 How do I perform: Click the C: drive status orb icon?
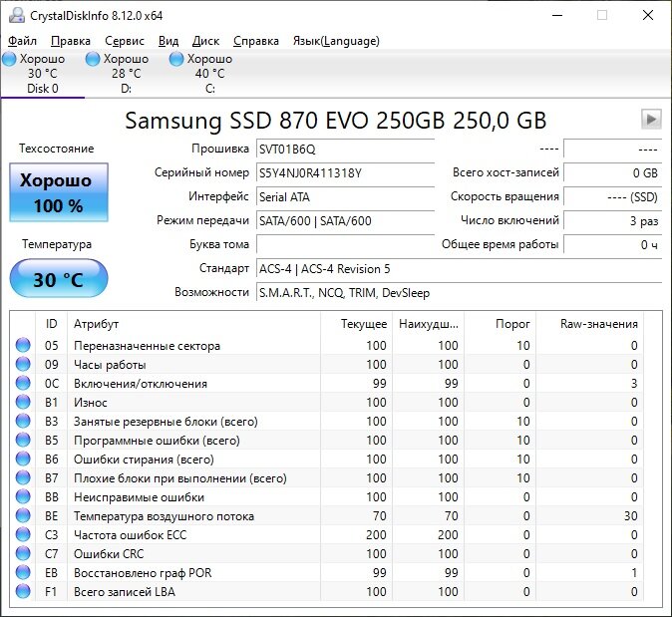pos(176,59)
